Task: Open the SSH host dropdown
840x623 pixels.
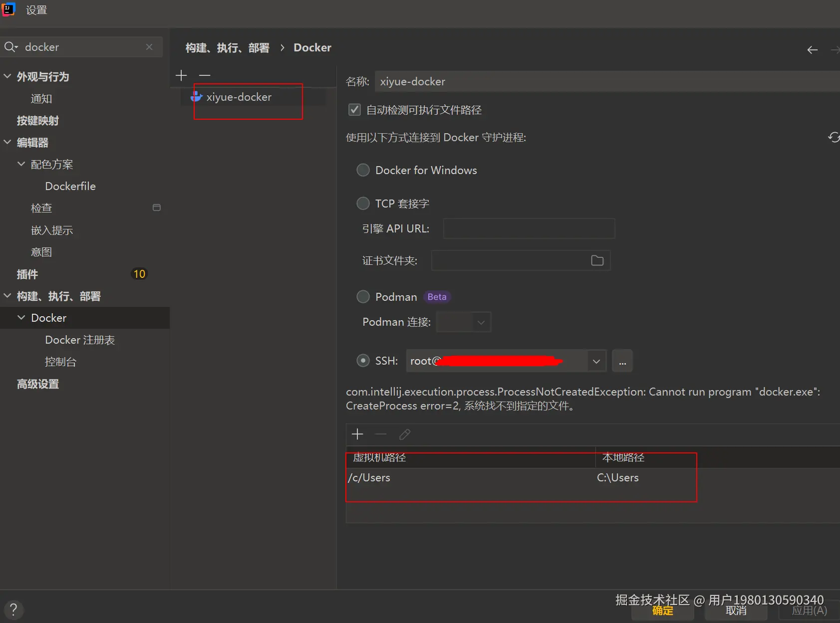Action: [596, 361]
